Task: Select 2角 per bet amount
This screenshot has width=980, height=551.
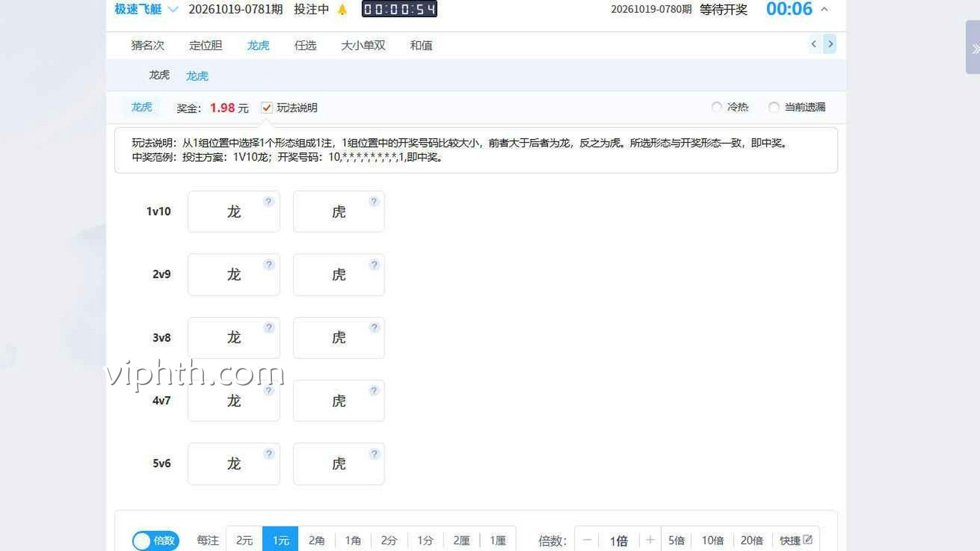Action: point(317,540)
